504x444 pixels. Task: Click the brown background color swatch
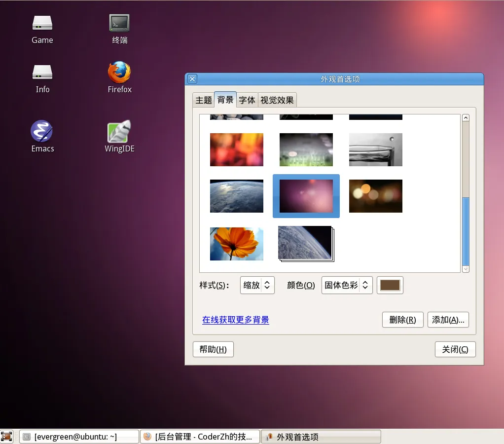pos(390,285)
